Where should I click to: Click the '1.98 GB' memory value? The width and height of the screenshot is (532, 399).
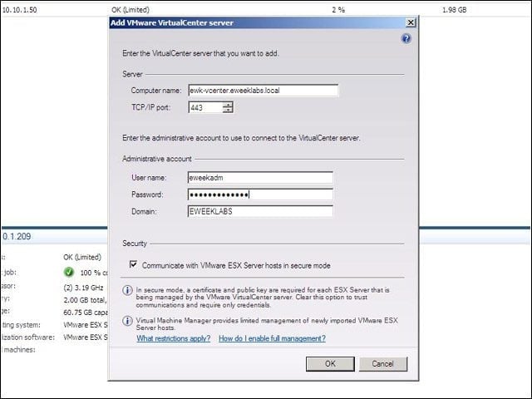455,10
